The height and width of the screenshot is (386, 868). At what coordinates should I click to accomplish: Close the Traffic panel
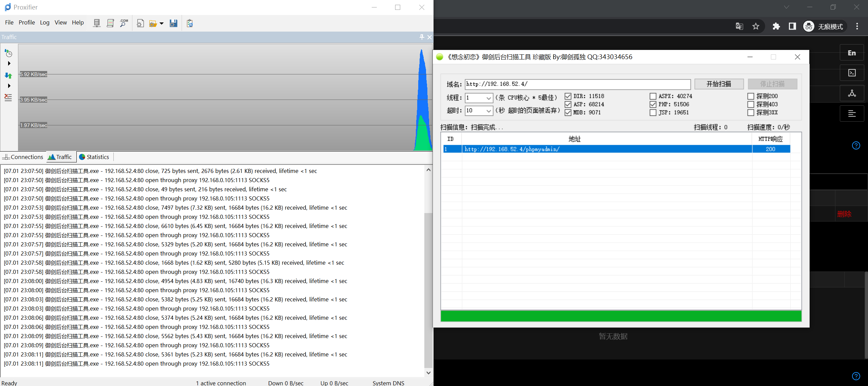tap(430, 37)
